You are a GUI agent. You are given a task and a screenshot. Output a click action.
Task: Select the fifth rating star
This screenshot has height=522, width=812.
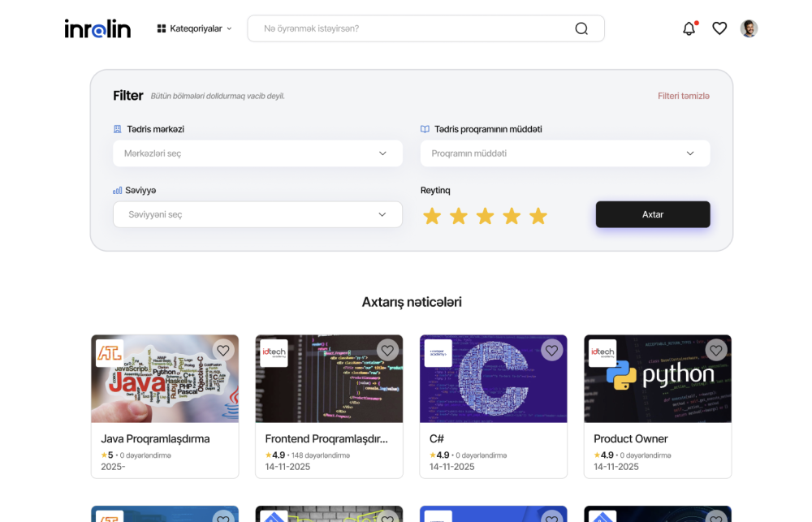538,216
